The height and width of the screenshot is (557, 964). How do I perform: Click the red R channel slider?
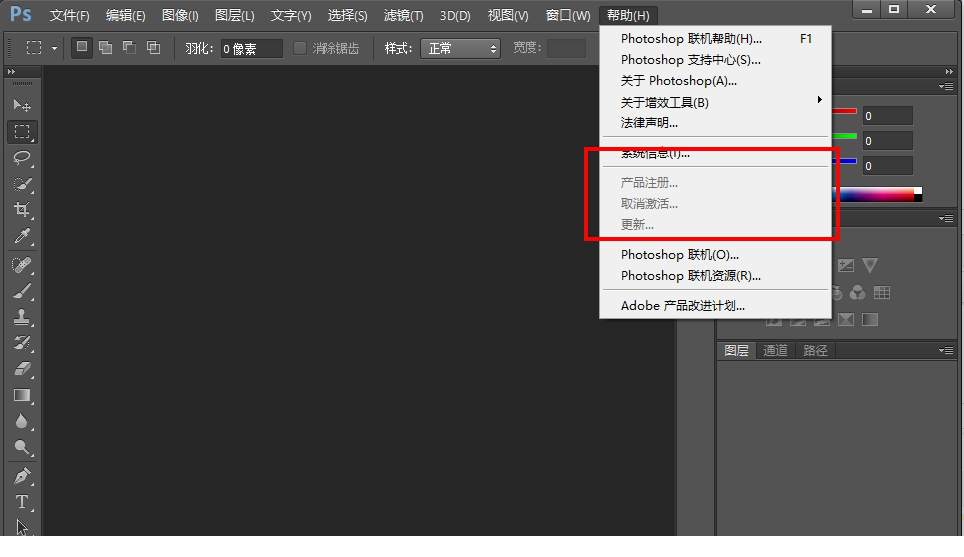(845, 111)
